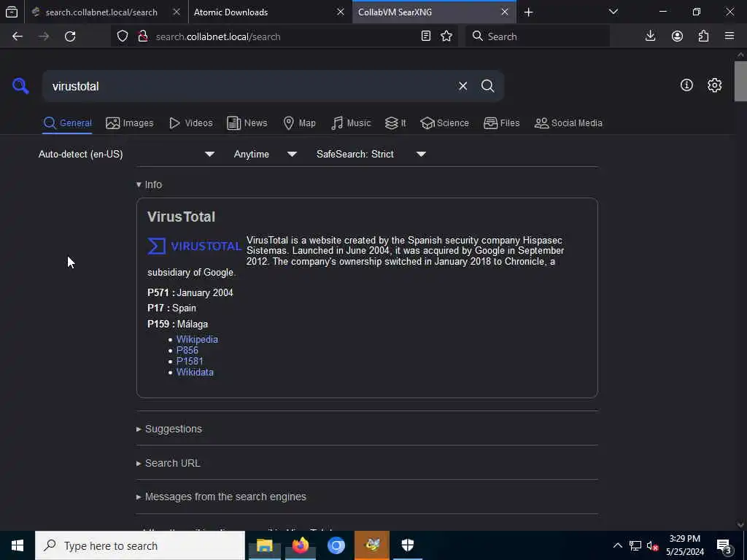
Task: Show hidden system tray icons
Action: [x=617, y=545]
